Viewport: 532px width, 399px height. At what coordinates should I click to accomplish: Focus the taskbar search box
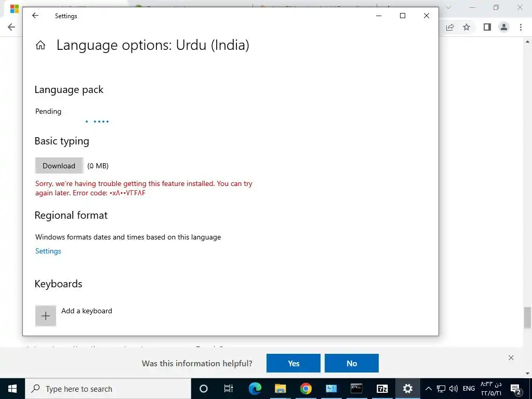[108, 389]
